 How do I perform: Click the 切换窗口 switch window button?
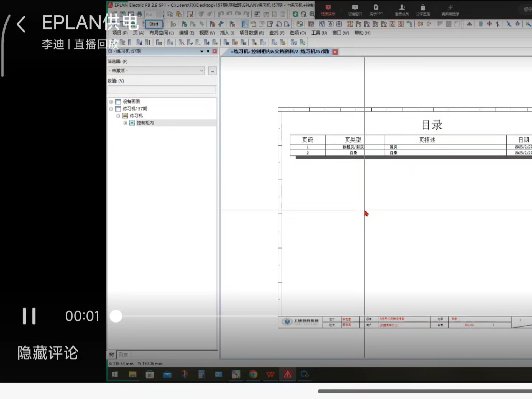[x=355, y=10]
